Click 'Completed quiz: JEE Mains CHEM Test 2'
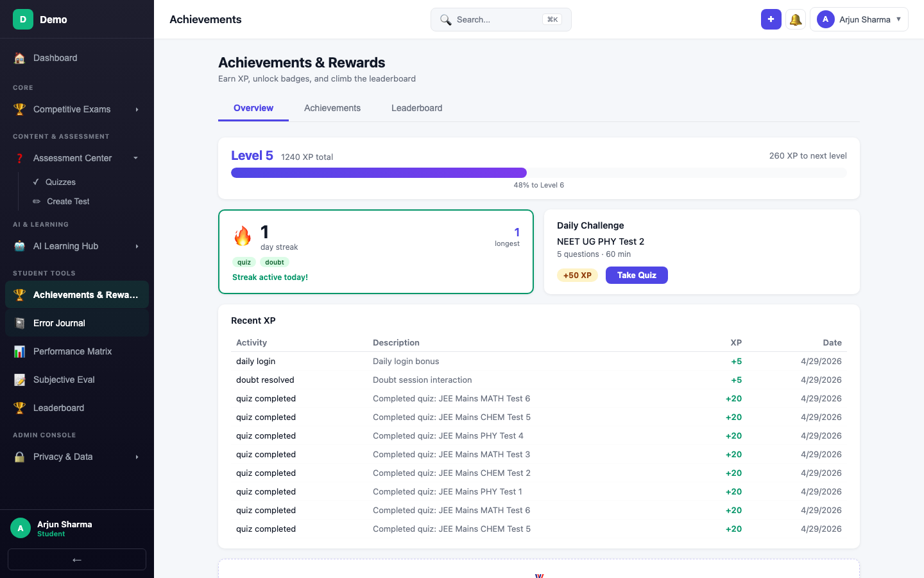The image size is (924, 578). pyautogui.click(x=452, y=473)
